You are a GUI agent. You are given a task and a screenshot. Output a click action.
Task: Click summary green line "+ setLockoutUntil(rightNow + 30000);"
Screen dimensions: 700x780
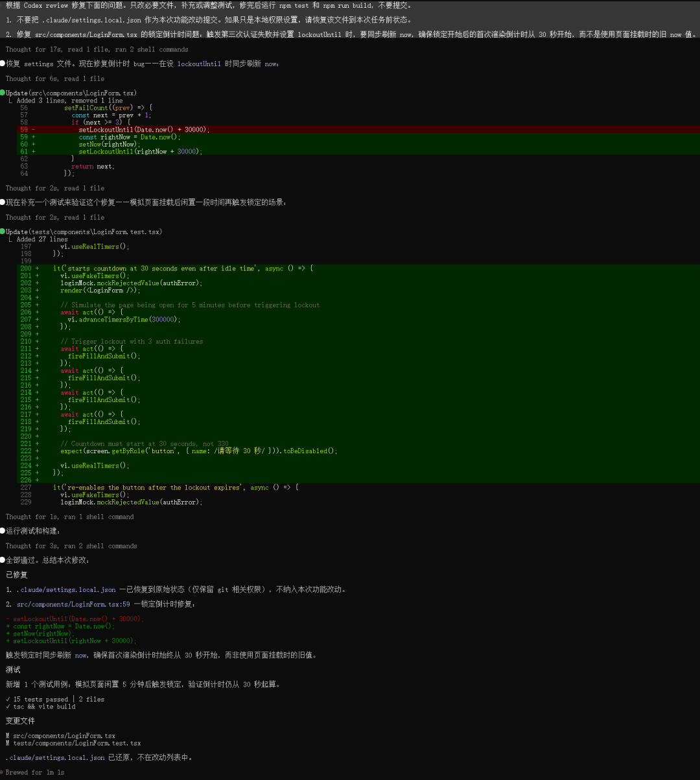(x=71, y=641)
